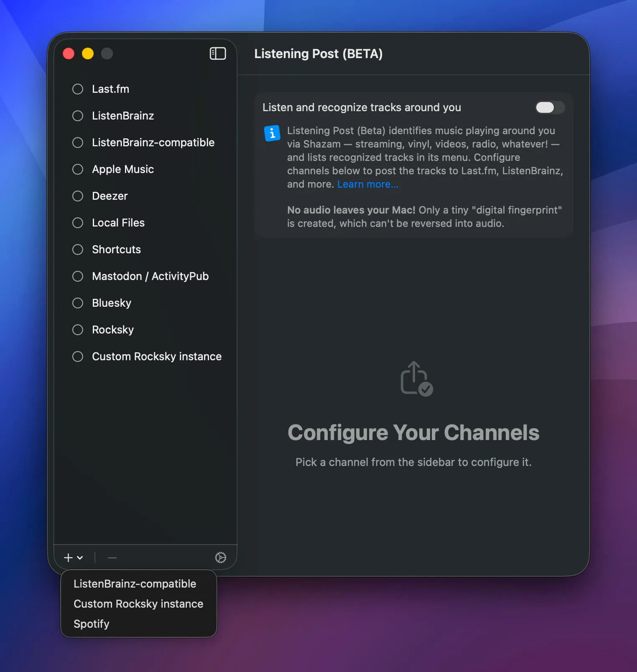Select the Local Files channel
The width and height of the screenshot is (637, 672).
click(x=118, y=223)
